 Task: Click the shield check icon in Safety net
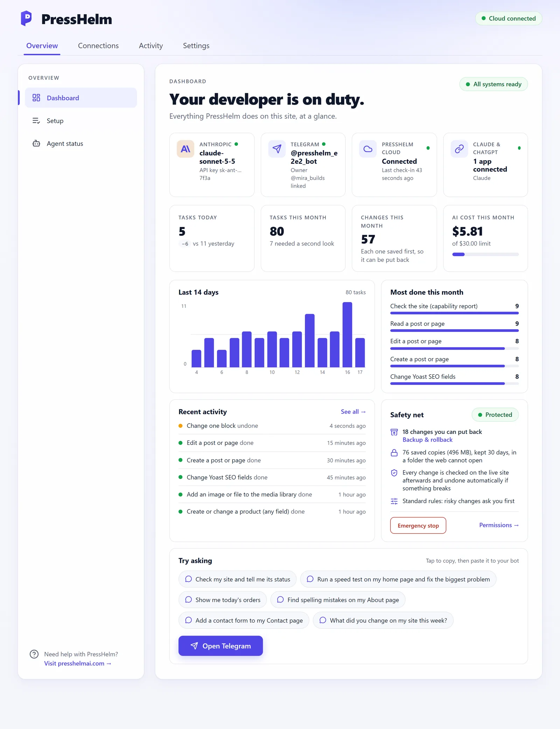click(x=394, y=473)
